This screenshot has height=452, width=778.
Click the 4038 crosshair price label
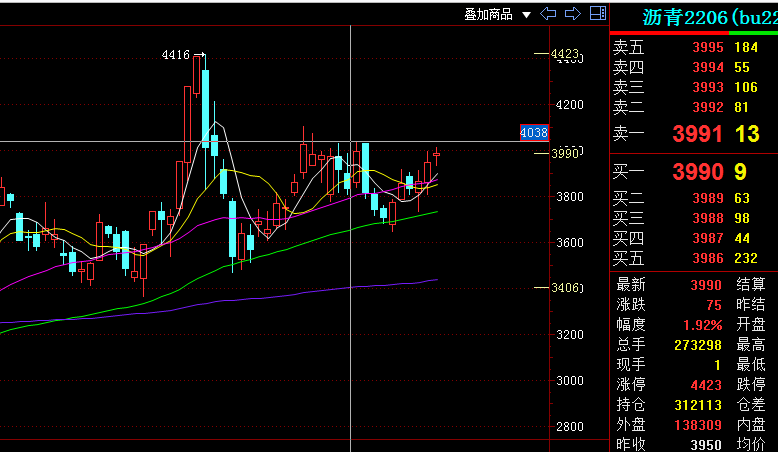(x=534, y=132)
